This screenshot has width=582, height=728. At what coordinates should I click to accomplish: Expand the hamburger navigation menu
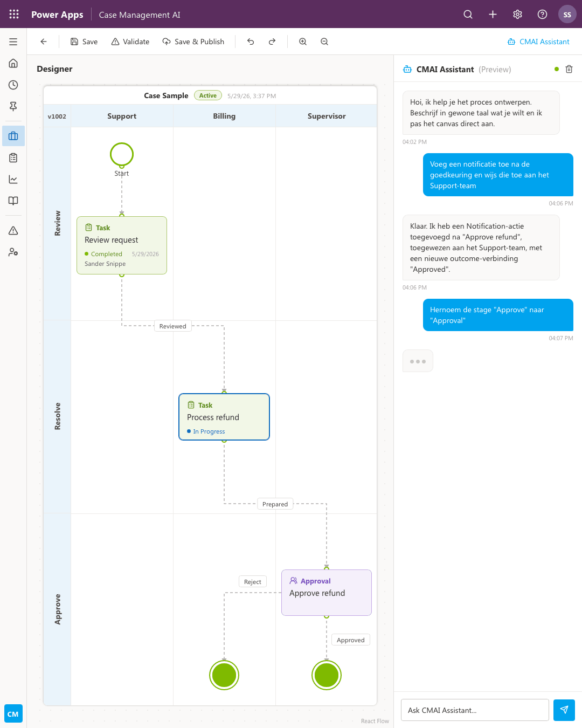(x=13, y=42)
